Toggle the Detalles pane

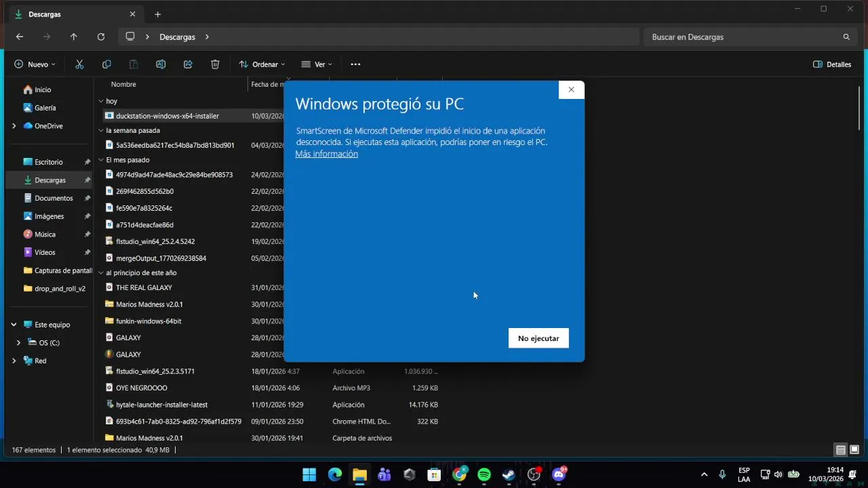coord(832,64)
